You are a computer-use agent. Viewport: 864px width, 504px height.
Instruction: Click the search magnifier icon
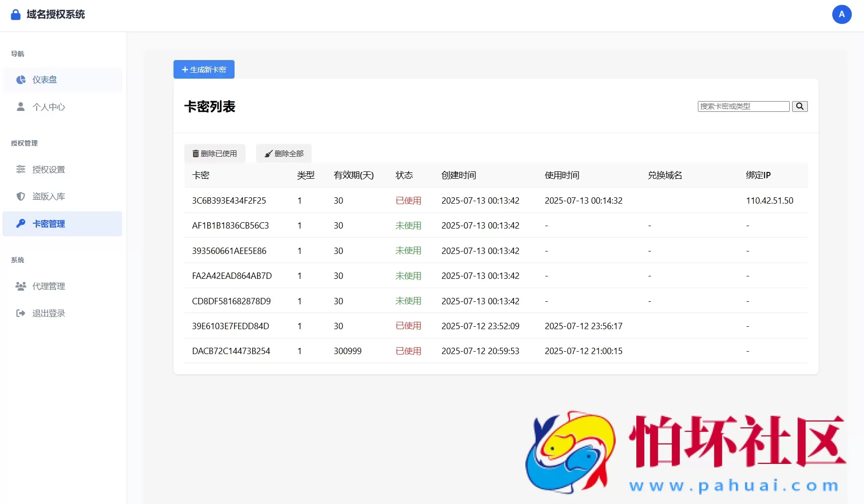click(x=799, y=106)
